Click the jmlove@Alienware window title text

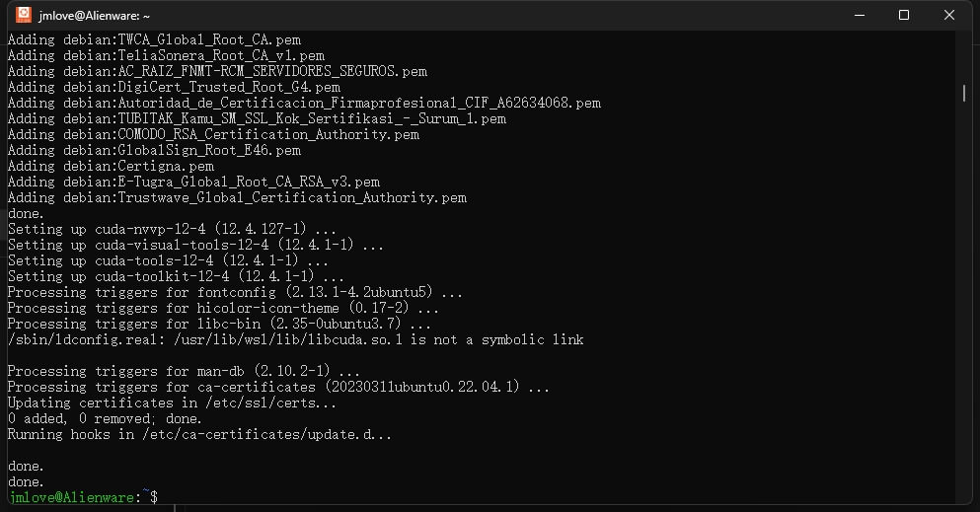[95, 16]
